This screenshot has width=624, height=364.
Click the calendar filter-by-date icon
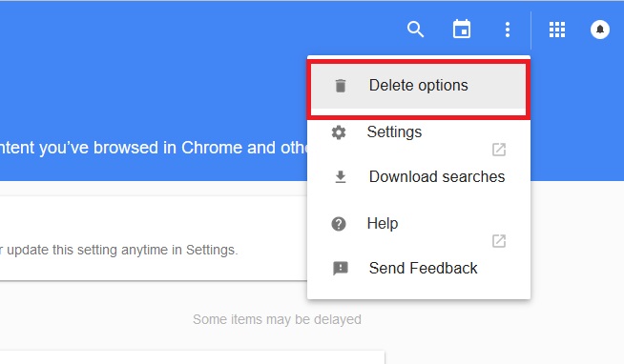[x=462, y=29]
